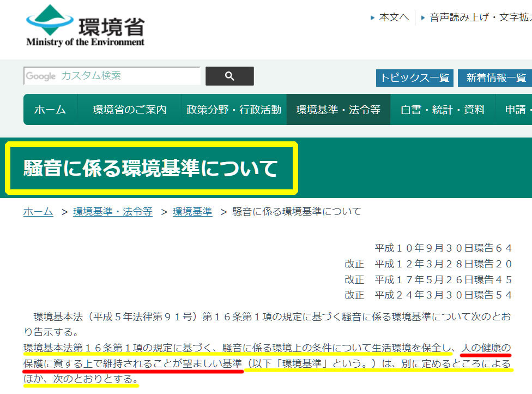Click the arrow icon before 音声読み上げ
532x394 pixels.
coord(423,17)
